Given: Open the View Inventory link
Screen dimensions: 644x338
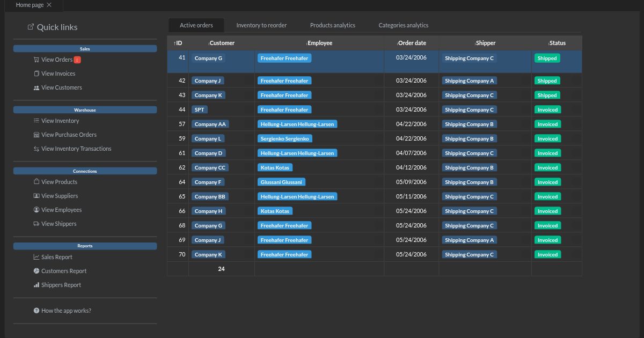Looking at the screenshot, I should point(60,121).
